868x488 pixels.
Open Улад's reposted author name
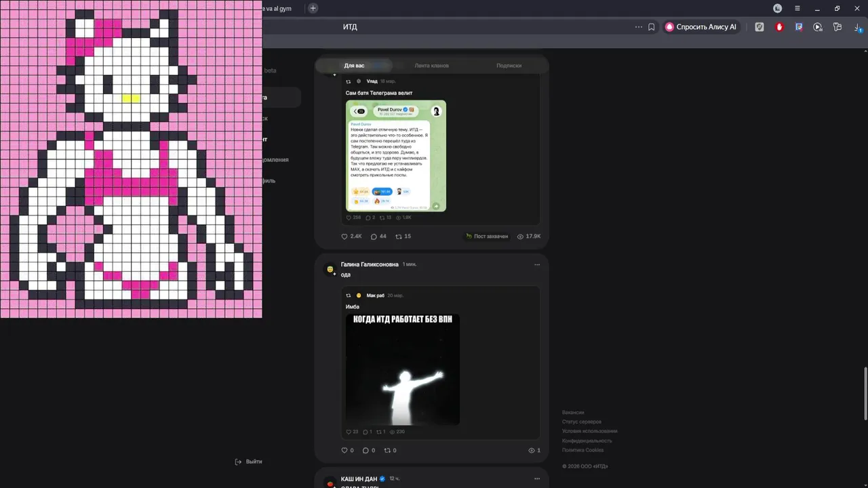pos(372,81)
